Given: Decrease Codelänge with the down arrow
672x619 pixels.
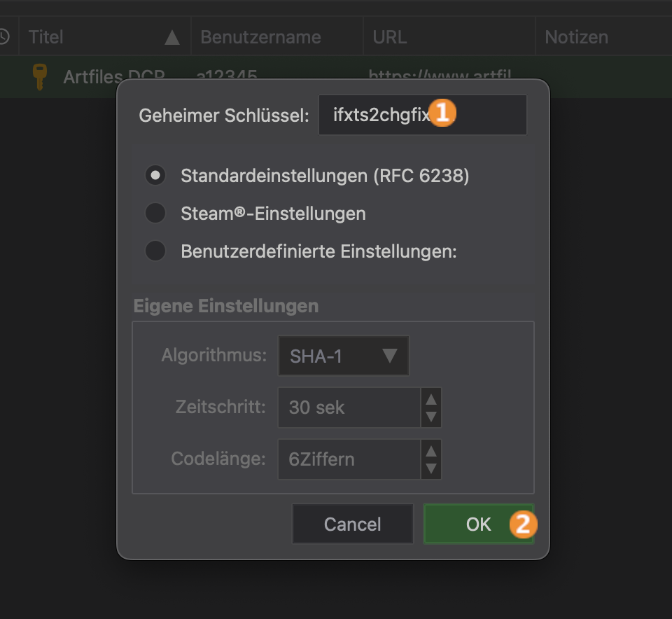Looking at the screenshot, I should pos(431,468).
